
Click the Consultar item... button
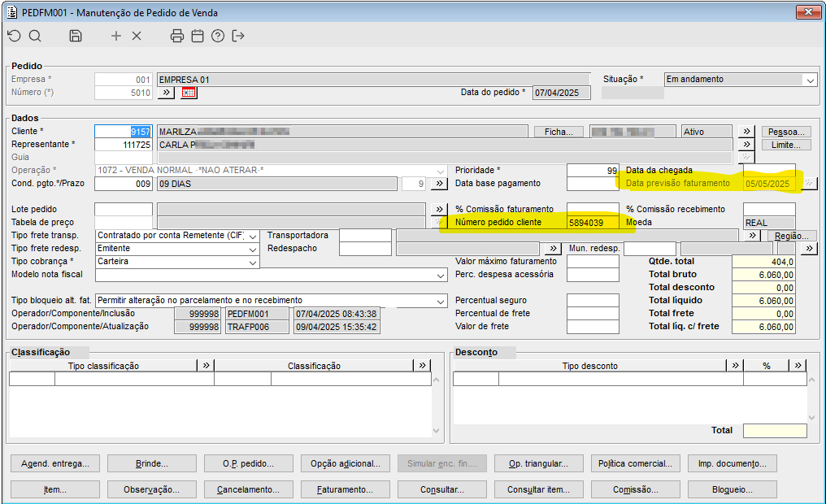tap(539, 489)
